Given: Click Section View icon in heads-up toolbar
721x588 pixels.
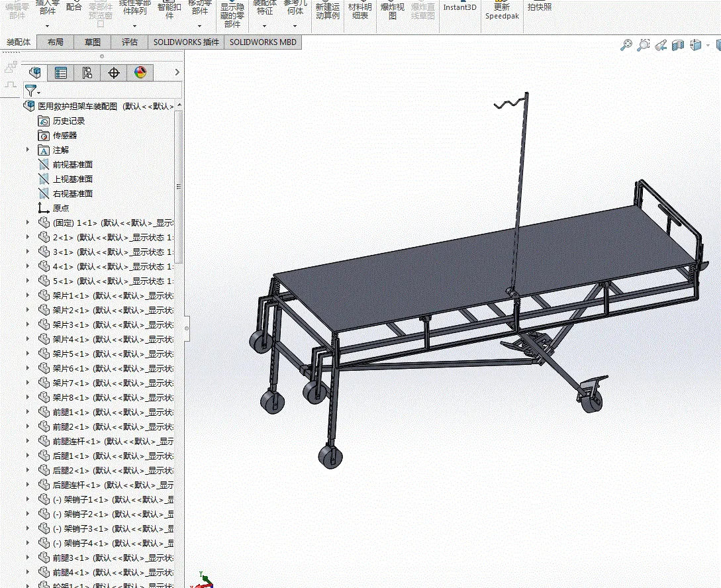Looking at the screenshot, I should [x=678, y=44].
